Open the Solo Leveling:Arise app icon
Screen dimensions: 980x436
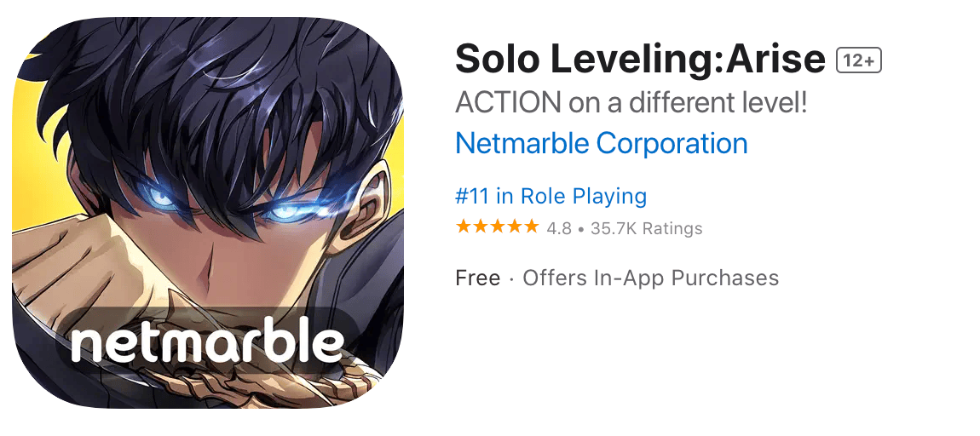208,212
